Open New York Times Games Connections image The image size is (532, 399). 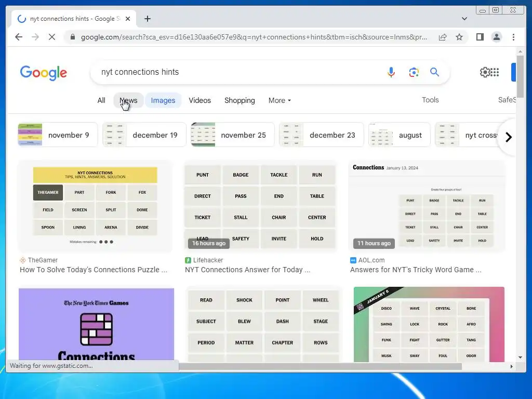pos(96,324)
